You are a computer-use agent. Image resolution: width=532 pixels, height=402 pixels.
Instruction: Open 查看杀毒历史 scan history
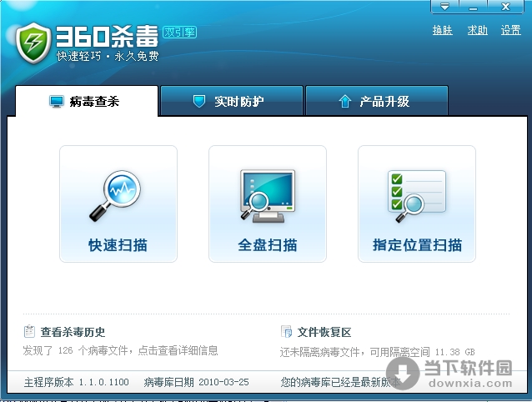[73, 332]
